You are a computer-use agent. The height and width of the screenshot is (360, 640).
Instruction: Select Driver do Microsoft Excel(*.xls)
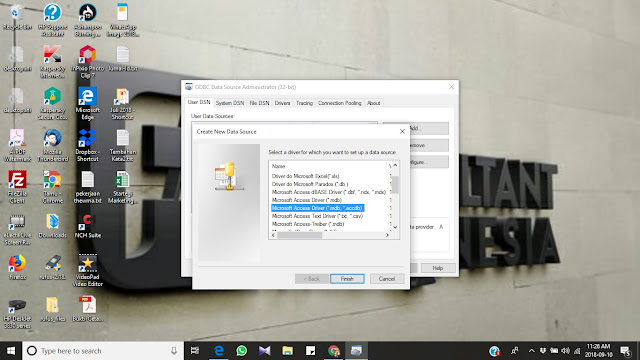pos(305,176)
